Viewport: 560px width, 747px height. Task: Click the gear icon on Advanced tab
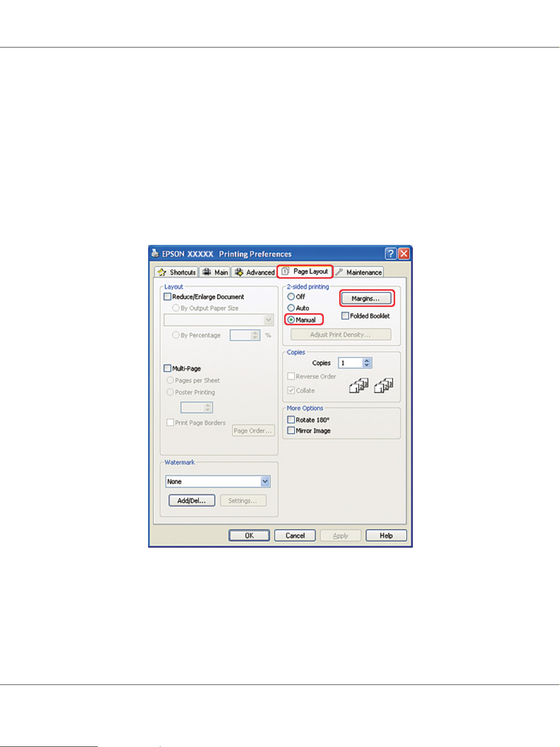coord(239,272)
